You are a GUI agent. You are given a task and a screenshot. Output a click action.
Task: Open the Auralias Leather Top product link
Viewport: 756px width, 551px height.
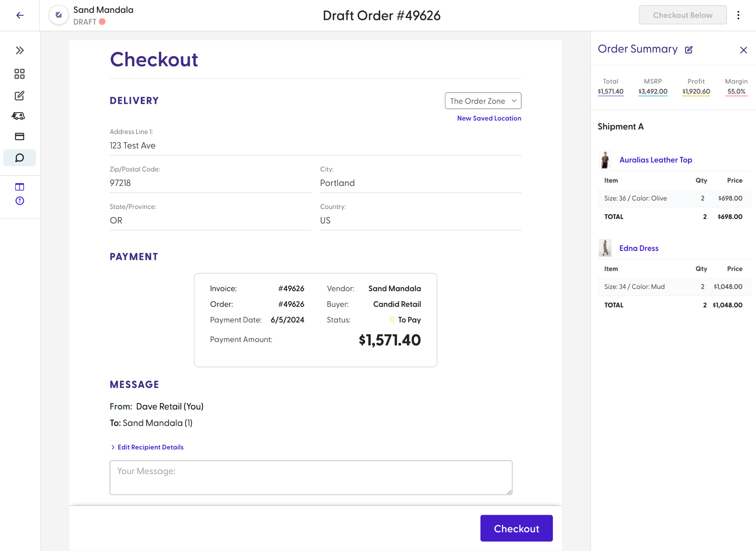[x=656, y=160]
